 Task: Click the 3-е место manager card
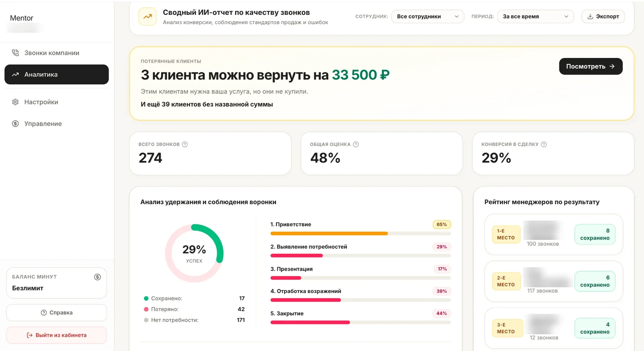[x=554, y=328]
